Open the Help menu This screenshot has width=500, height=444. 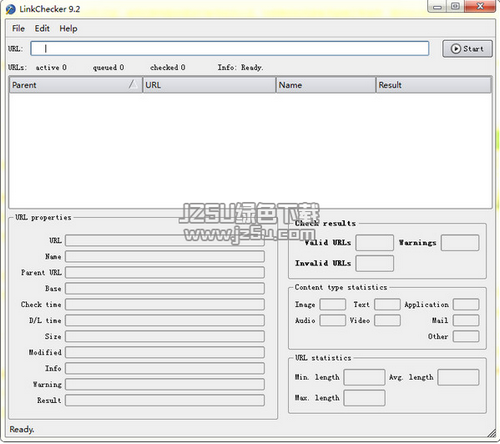68,29
